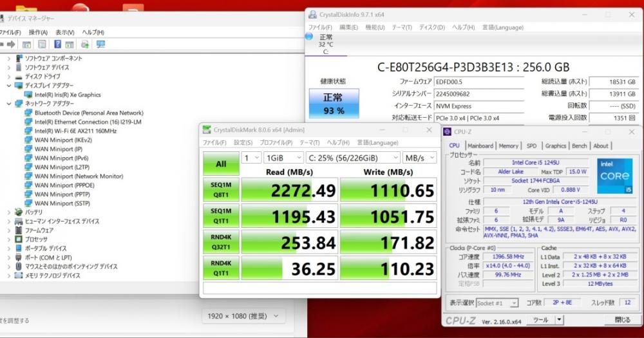The image size is (644, 338).
Task: Click the green All benchmark button
Action: (221, 164)
